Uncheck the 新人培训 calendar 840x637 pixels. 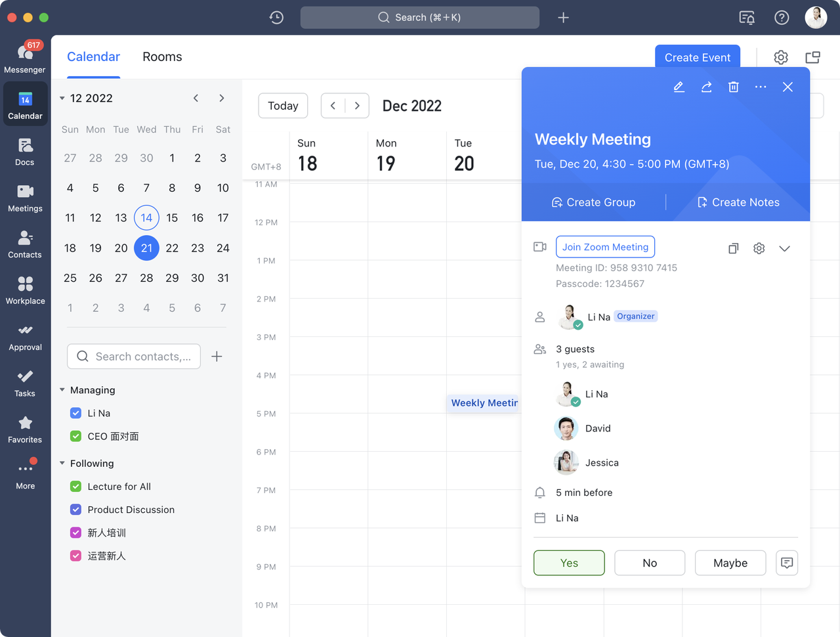[75, 532]
